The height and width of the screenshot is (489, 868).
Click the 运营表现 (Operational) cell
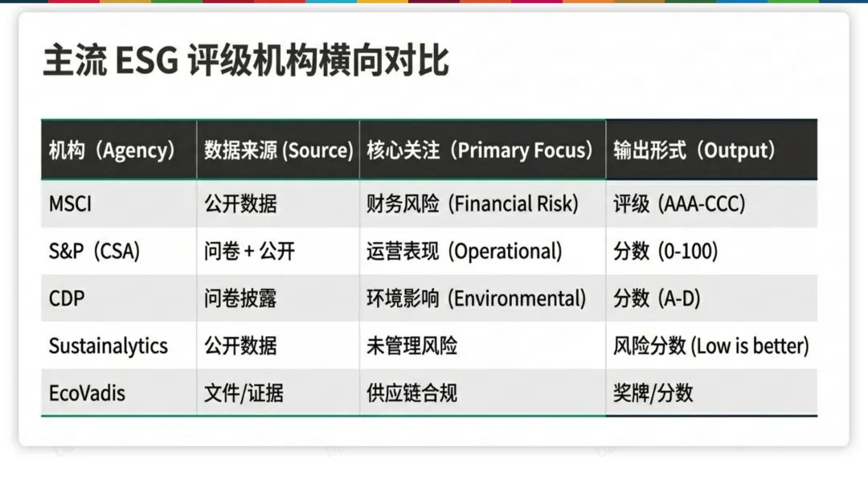click(x=483, y=251)
